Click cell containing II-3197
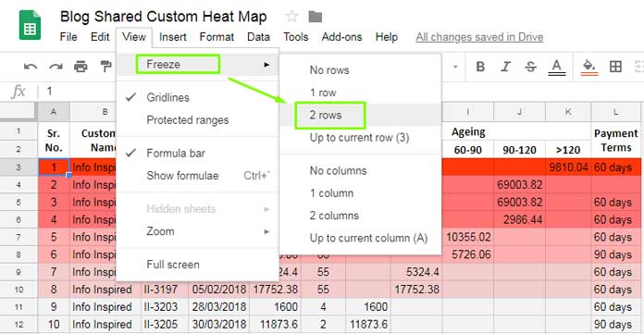The height and width of the screenshot is (334, 644). click(x=165, y=290)
